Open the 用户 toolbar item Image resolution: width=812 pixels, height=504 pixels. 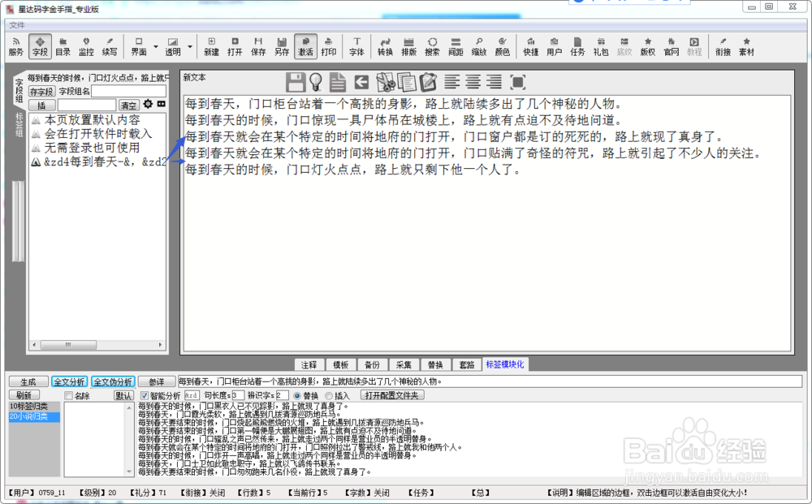[x=554, y=46]
